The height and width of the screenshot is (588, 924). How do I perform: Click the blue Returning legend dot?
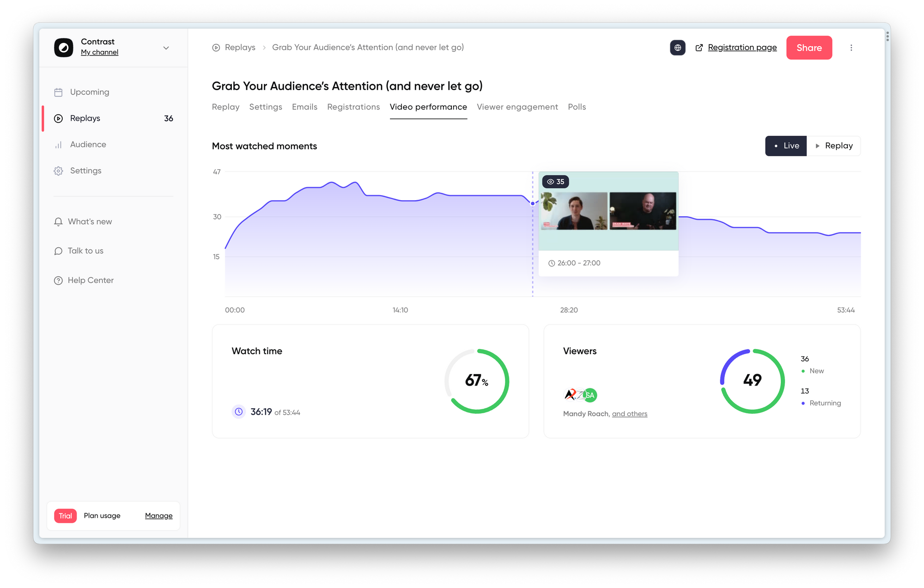point(803,404)
